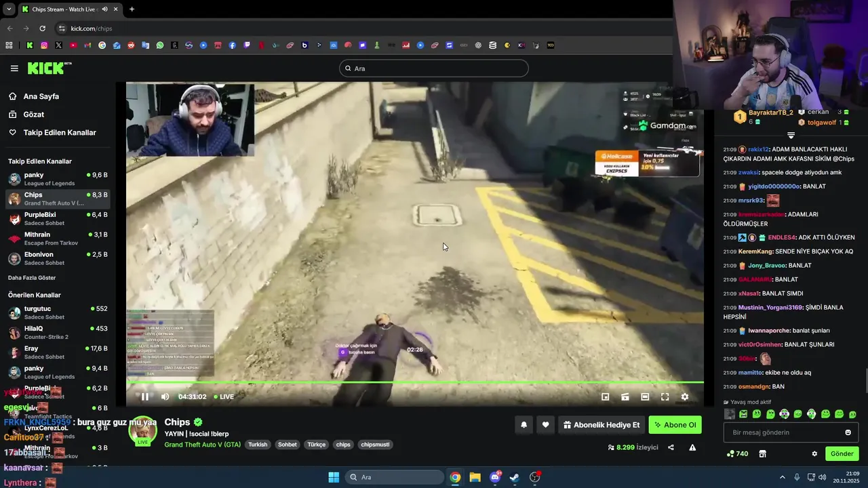Viewport: 868px width, 488px height.
Task: Open Mithrain Escape From Tarkov channel
Action: [58, 239]
